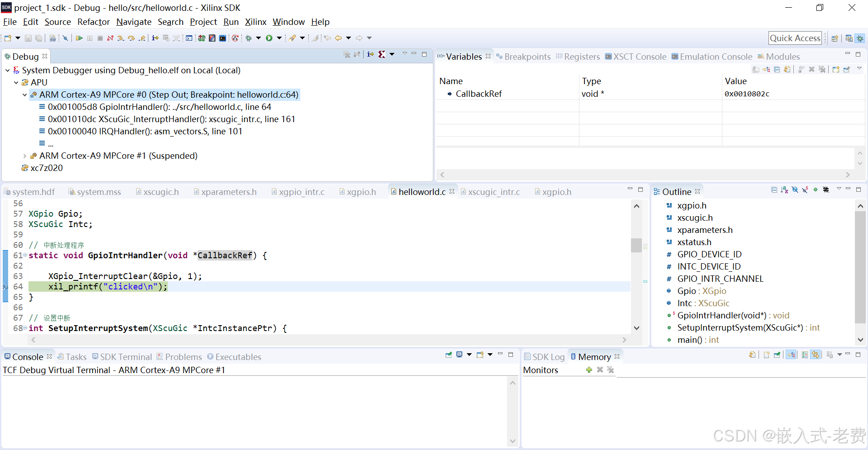Click the Back navigation arrow icon
Viewport: 868px width, 450px height.
click(338, 38)
